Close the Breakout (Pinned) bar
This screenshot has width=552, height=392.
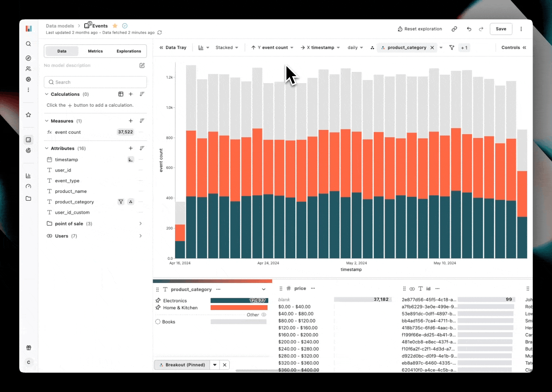pos(225,365)
